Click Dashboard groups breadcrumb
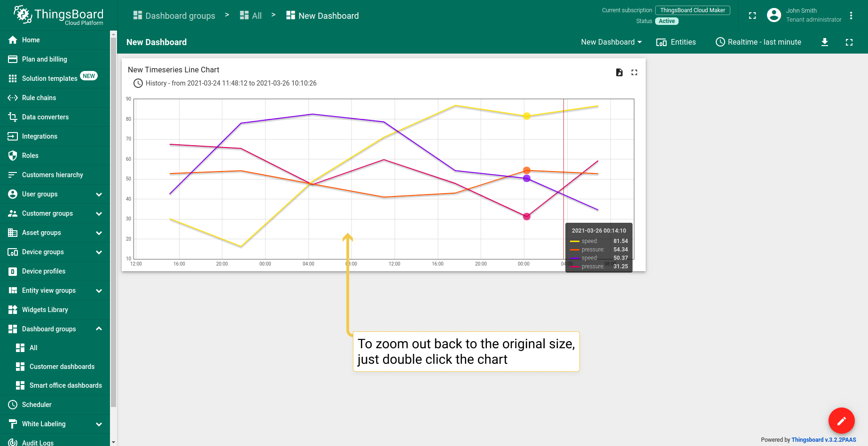The image size is (868, 446). tap(174, 16)
